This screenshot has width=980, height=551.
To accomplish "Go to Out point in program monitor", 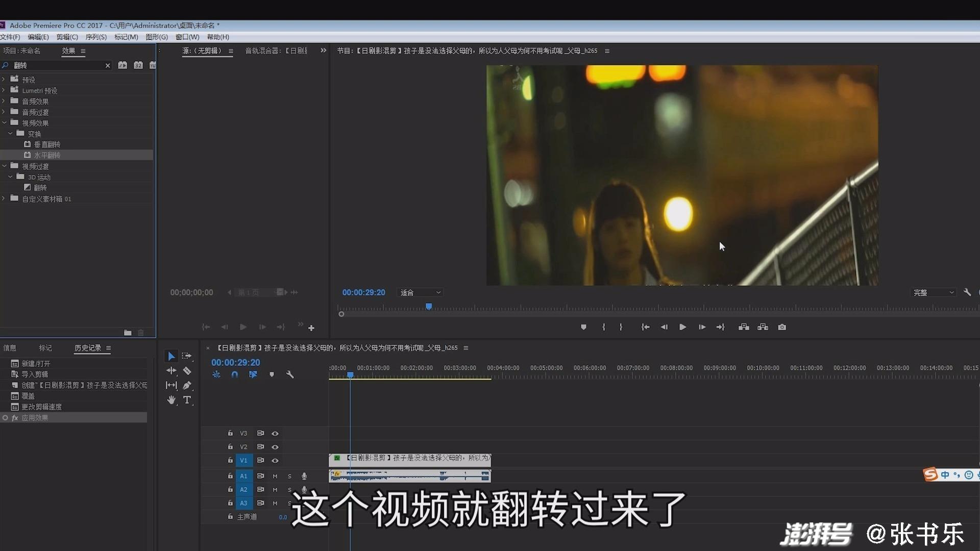I will 720,327.
